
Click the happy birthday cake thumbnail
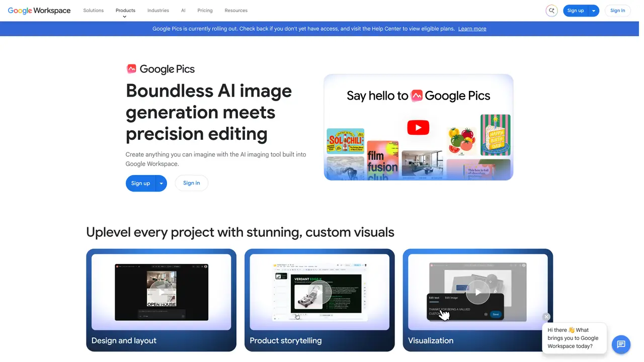495,135
